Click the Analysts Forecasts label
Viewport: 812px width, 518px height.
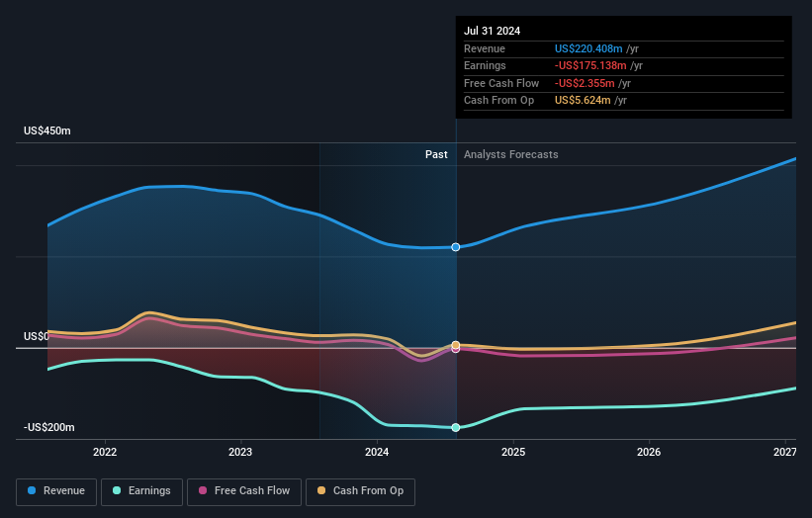(511, 154)
